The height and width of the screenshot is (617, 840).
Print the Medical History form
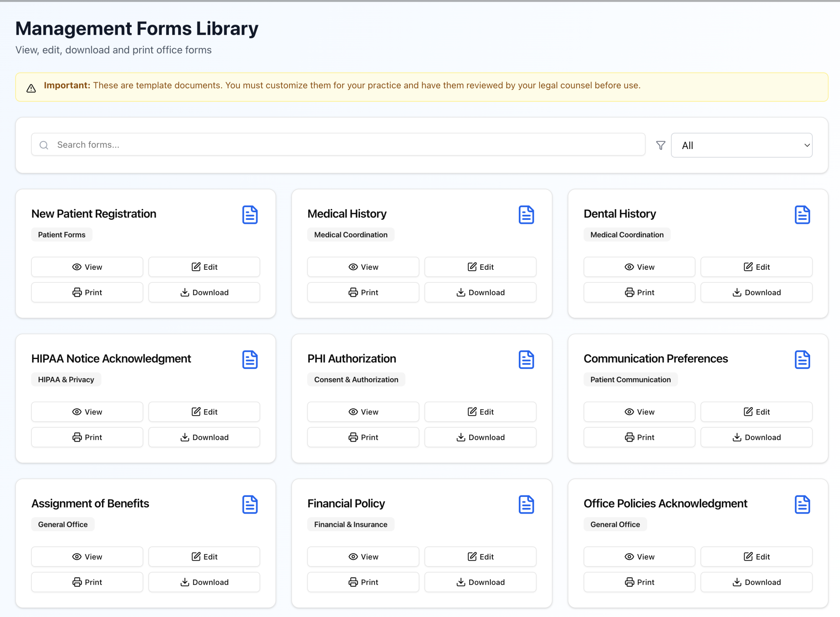click(x=363, y=292)
